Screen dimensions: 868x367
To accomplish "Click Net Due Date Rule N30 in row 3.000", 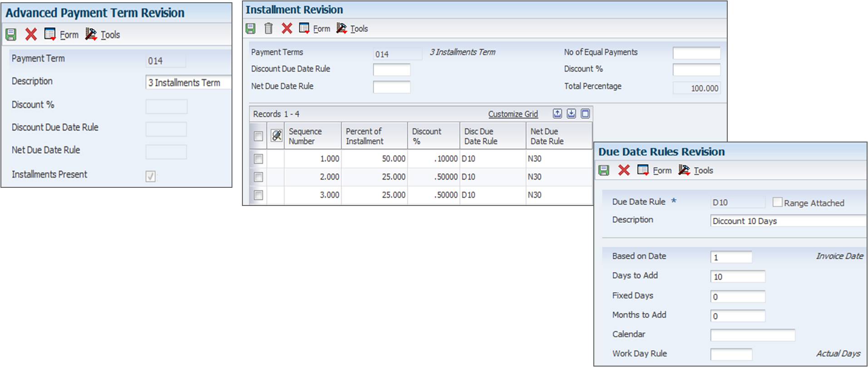I will 559,195.
